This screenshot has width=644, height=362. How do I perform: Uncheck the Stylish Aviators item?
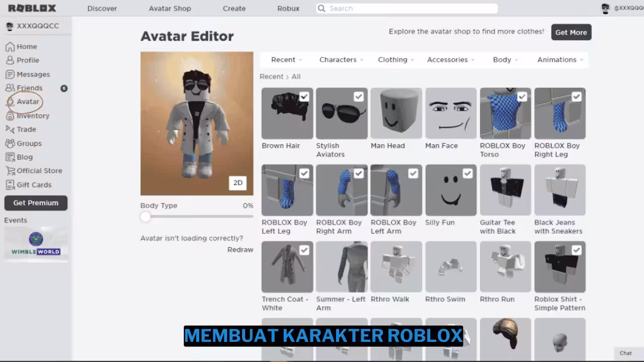358,97
